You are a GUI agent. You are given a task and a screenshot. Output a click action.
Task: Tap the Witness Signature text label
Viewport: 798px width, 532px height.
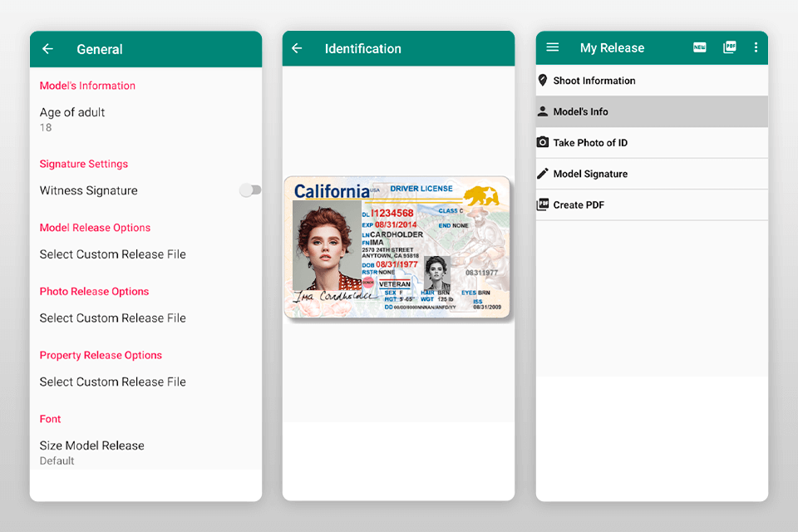point(89,190)
